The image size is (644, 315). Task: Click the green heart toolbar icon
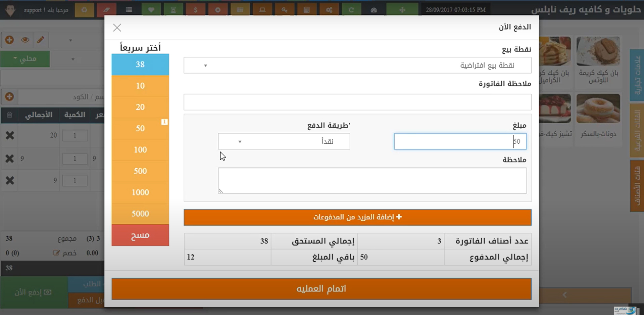[151, 10]
